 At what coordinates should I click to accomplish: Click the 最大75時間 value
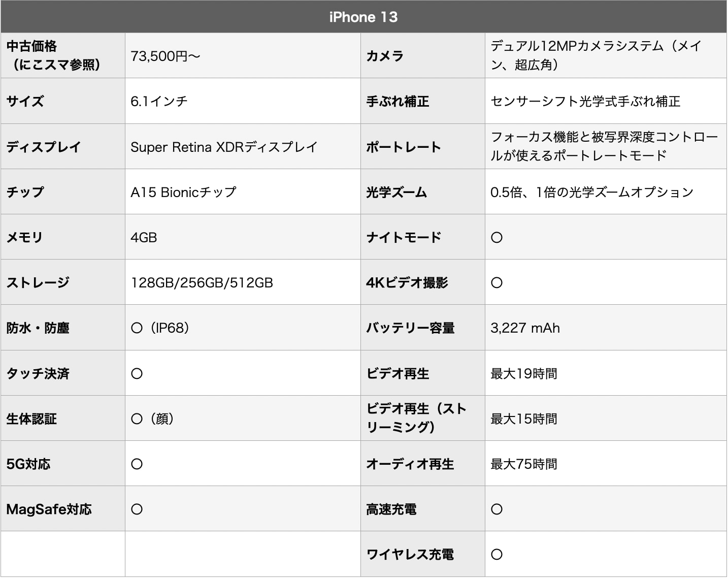pos(524,464)
